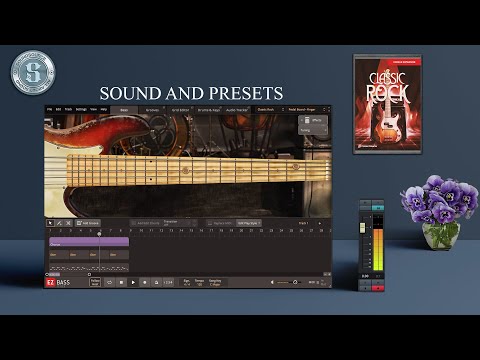Toggle the metronome icon
The width and height of the screenshot is (480, 360).
(x=156, y=282)
